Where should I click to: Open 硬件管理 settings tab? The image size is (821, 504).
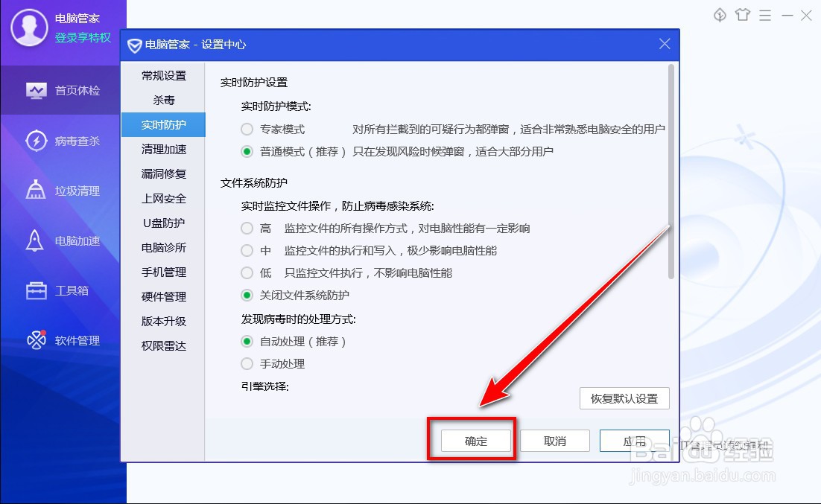tap(163, 297)
